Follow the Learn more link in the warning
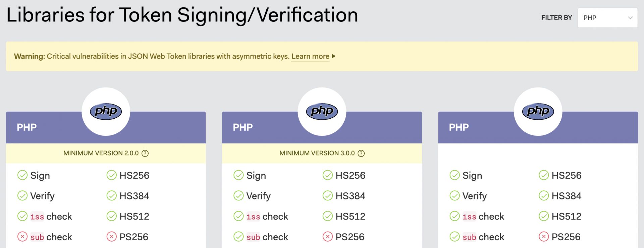This screenshot has height=248, width=644. point(310,56)
